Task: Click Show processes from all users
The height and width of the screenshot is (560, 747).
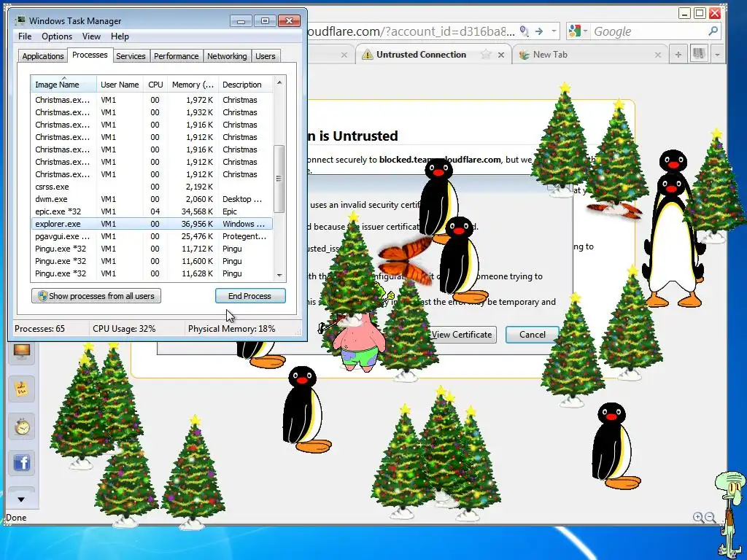Action: 96,296
